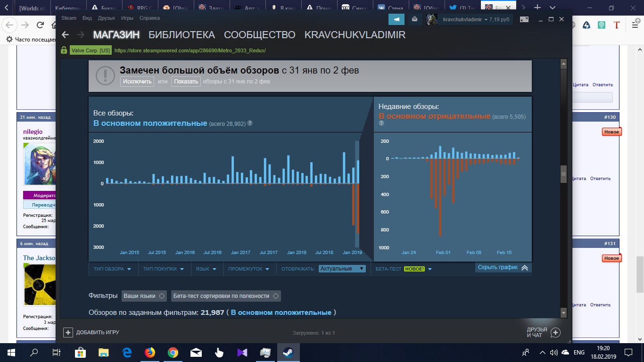The width and height of the screenshot is (644, 362).
Task: Click the 'Исключить' button
Action: pyautogui.click(x=137, y=82)
